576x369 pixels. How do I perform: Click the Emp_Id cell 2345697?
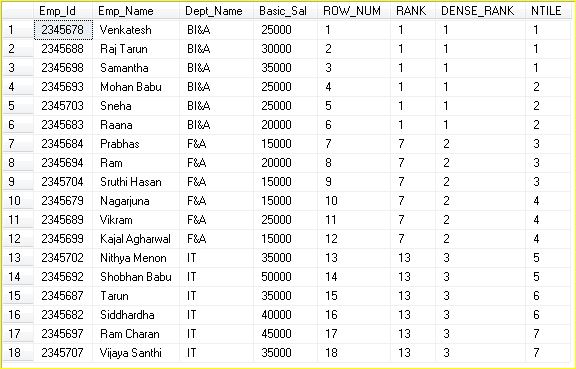click(63, 334)
